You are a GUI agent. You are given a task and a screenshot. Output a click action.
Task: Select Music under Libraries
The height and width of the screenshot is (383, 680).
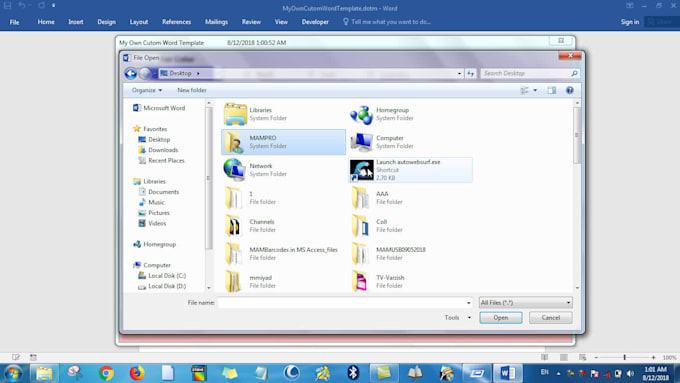(152, 202)
